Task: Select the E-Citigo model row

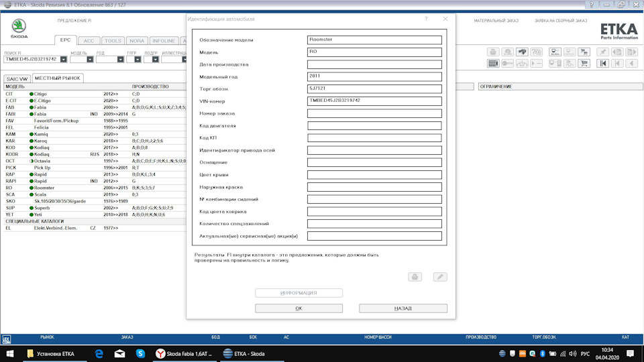Action: pyautogui.click(x=95, y=101)
